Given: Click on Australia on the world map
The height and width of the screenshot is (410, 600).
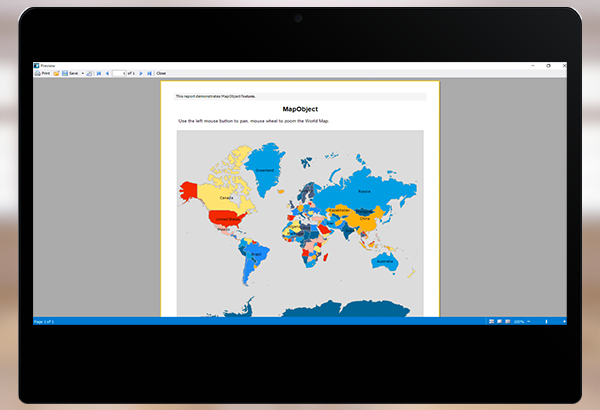Looking at the screenshot, I should 382,261.
